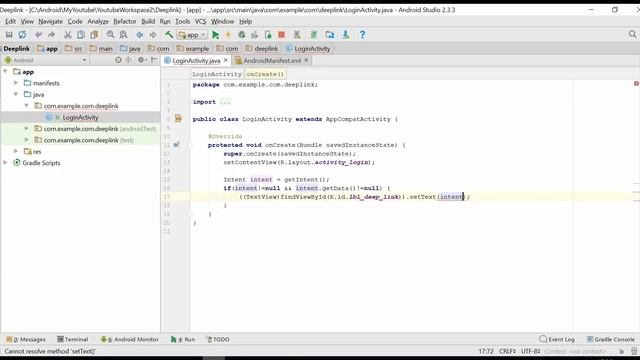Run the app with the green play icon

pyautogui.click(x=216, y=35)
